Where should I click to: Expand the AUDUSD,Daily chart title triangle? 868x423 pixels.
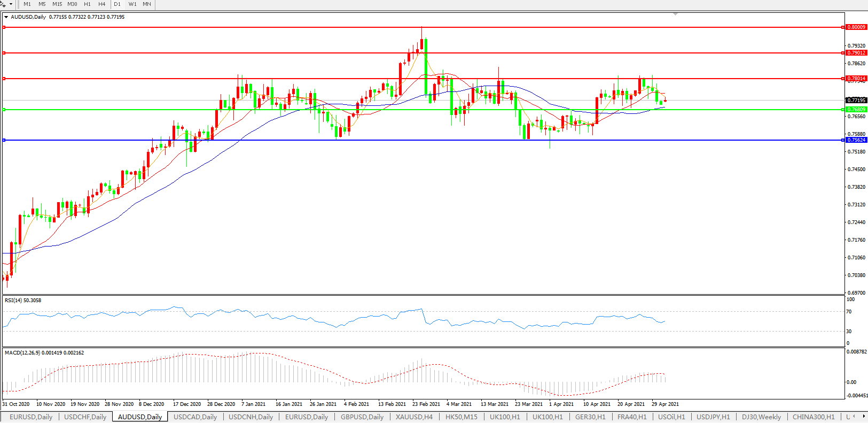pyautogui.click(x=6, y=17)
